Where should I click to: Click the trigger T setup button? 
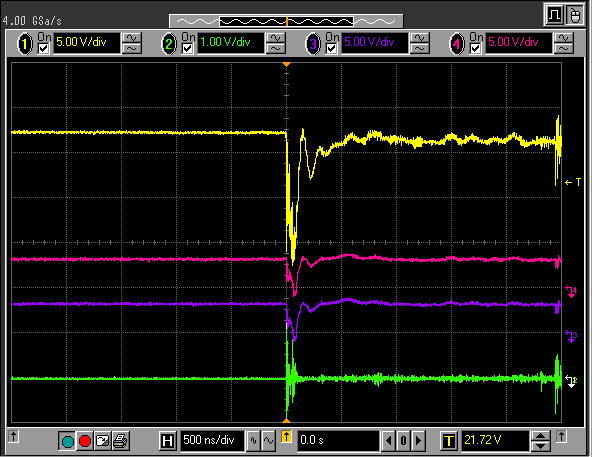[449, 441]
